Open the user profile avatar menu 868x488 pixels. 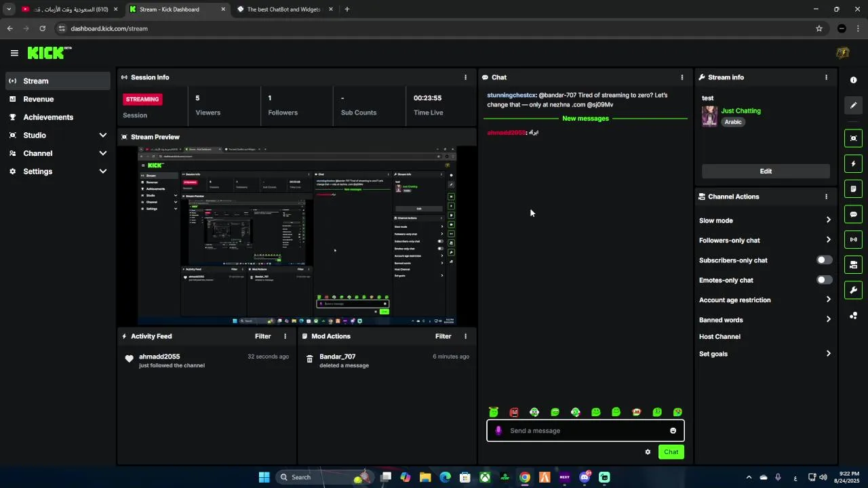pyautogui.click(x=842, y=53)
